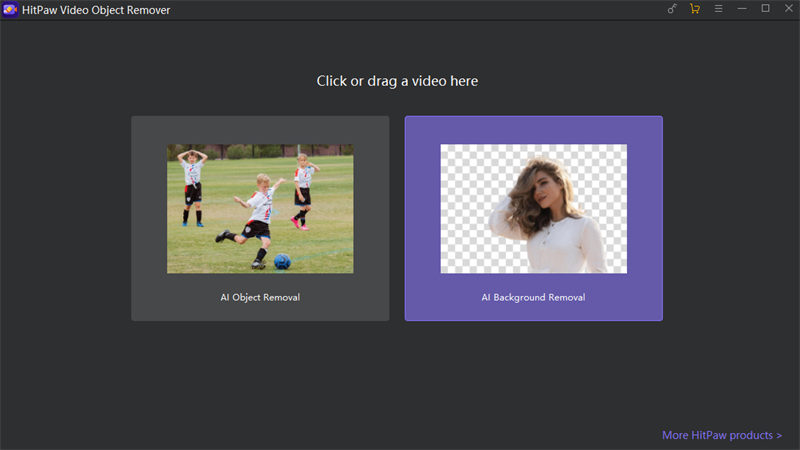Open the hamburger menu in title bar

(718, 9)
